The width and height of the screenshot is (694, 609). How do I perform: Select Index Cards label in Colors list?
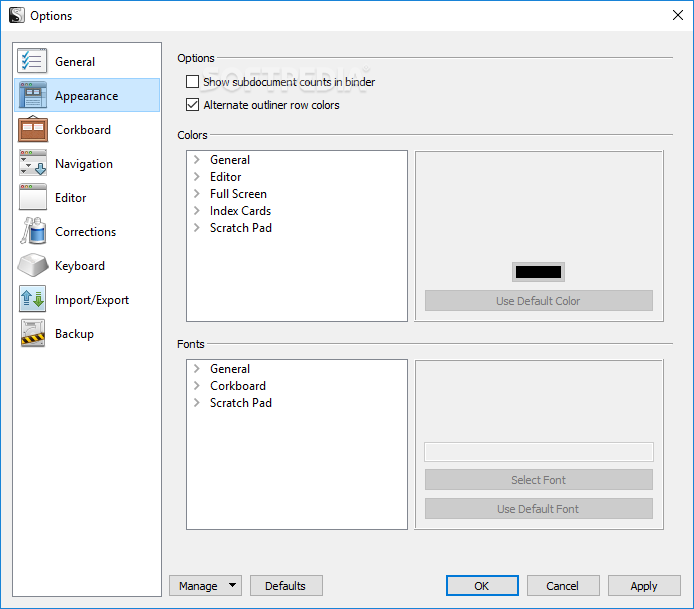pos(240,211)
